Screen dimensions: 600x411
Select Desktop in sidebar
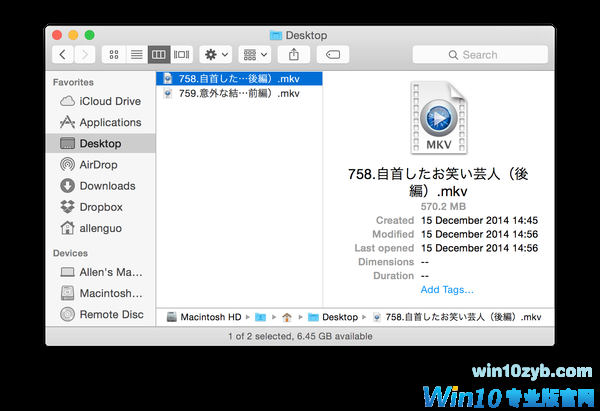(x=101, y=144)
